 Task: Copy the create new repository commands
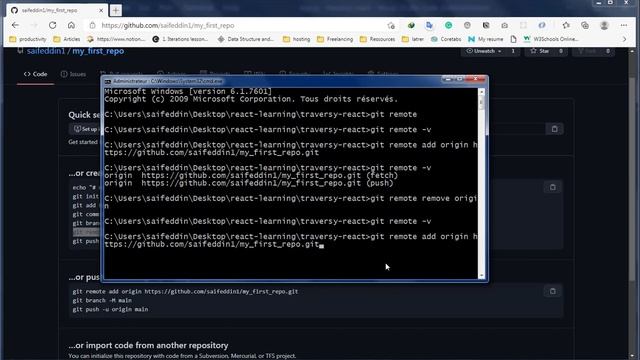553,187
